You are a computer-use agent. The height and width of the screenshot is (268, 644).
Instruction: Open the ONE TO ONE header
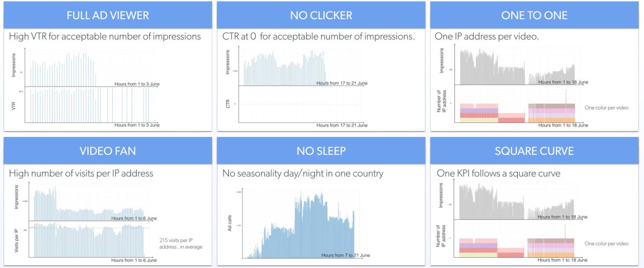(534, 15)
